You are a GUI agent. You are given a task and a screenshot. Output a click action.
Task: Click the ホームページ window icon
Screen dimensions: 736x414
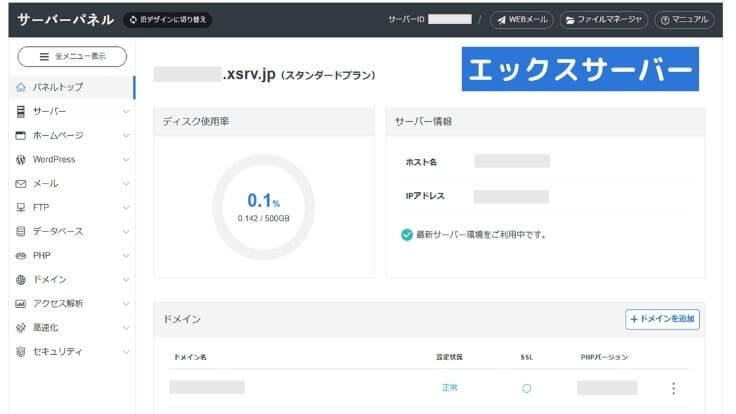click(x=21, y=136)
